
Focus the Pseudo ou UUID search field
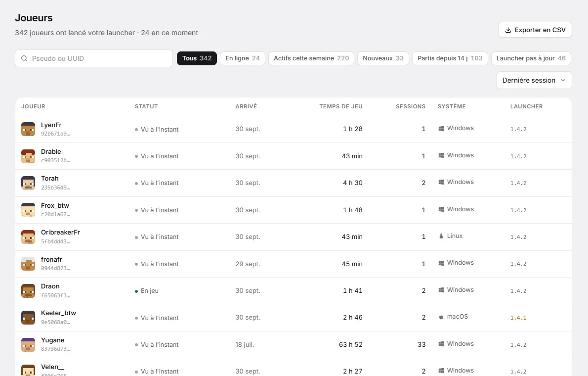click(94, 58)
